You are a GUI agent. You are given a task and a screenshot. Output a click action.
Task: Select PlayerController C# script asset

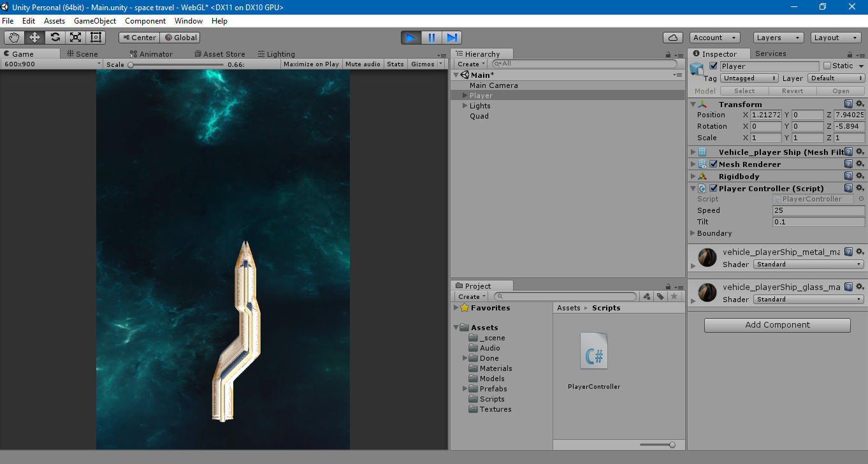(594, 361)
